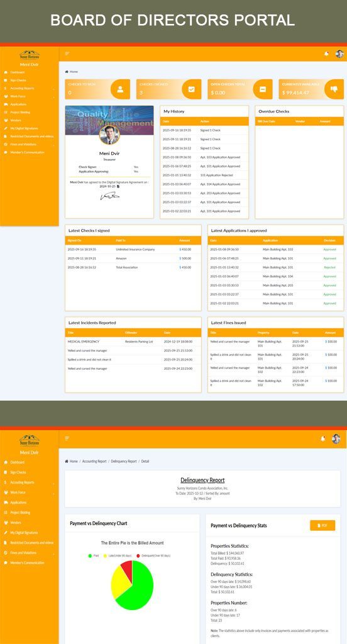Image resolution: width=347 pixels, height=644 pixels.
Task: Click Member's Communication chat icon in the dashboard-screen sidebar
Action: (6, 152)
